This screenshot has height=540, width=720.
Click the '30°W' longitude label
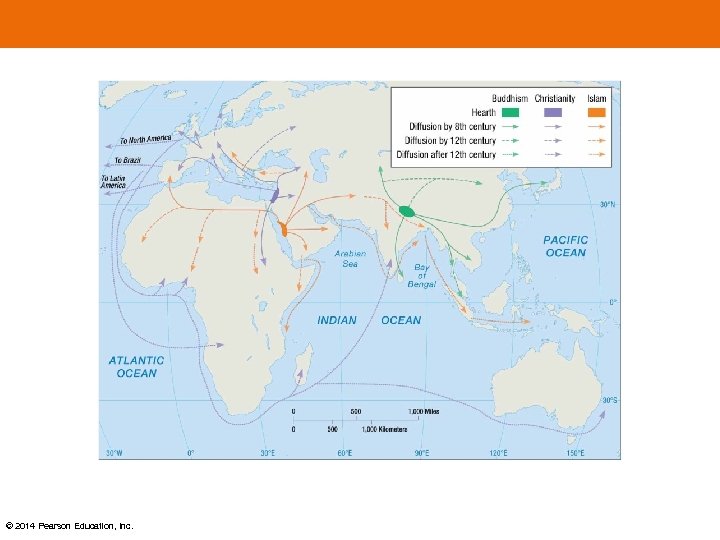[114, 453]
